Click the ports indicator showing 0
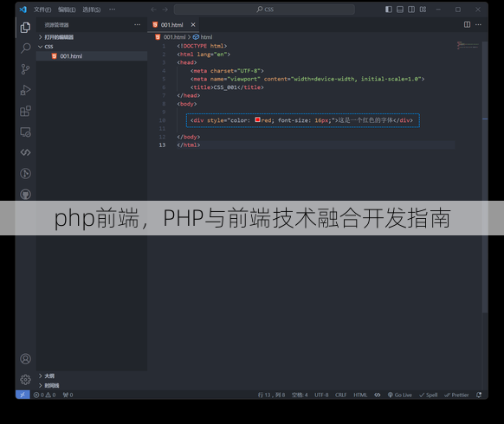504x424 pixels. click(x=68, y=395)
